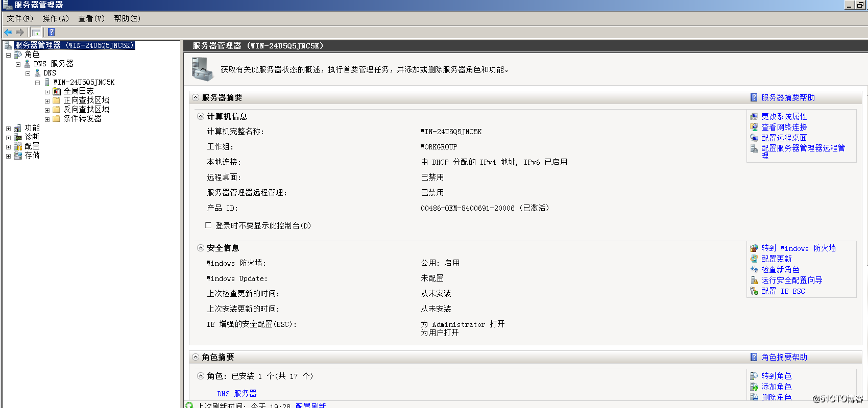
Task: Click the 角色 node icon in tree
Action: pos(18,55)
